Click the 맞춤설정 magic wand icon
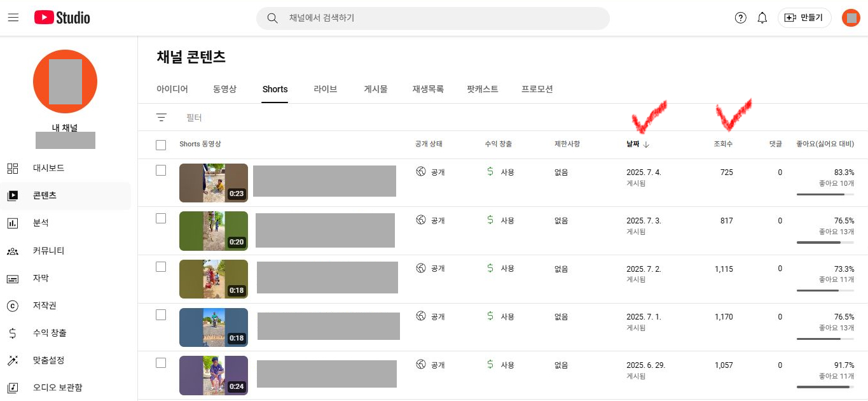The height and width of the screenshot is (401, 868). 13,360
